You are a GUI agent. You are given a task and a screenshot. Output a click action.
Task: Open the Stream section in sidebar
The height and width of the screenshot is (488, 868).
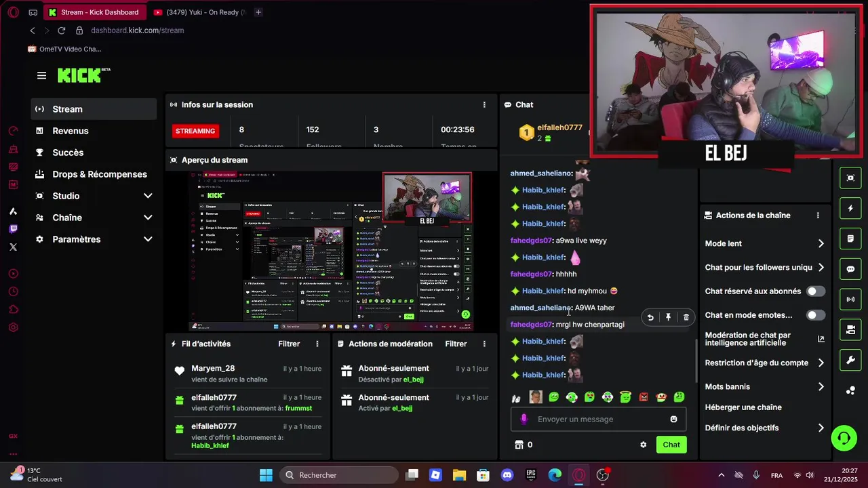[x=94, y=109]
